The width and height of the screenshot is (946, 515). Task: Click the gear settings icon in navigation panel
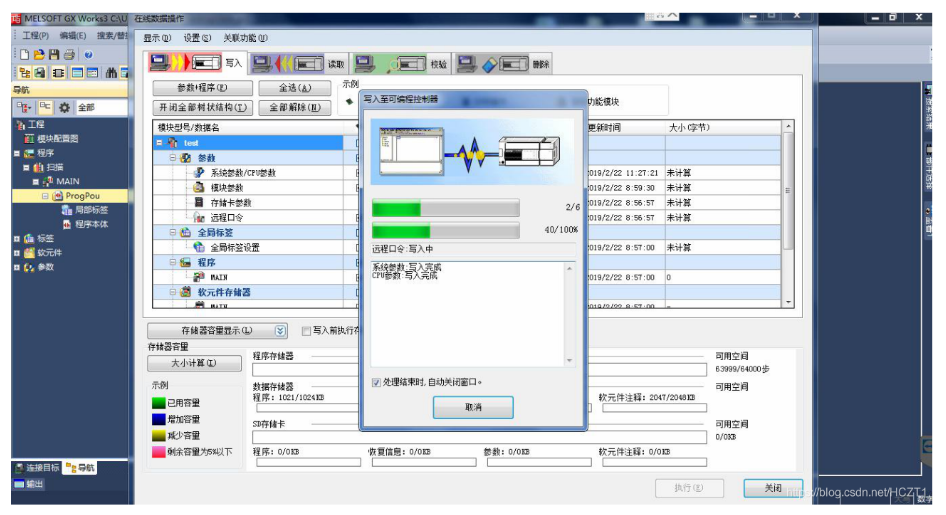tap(64, 107)
